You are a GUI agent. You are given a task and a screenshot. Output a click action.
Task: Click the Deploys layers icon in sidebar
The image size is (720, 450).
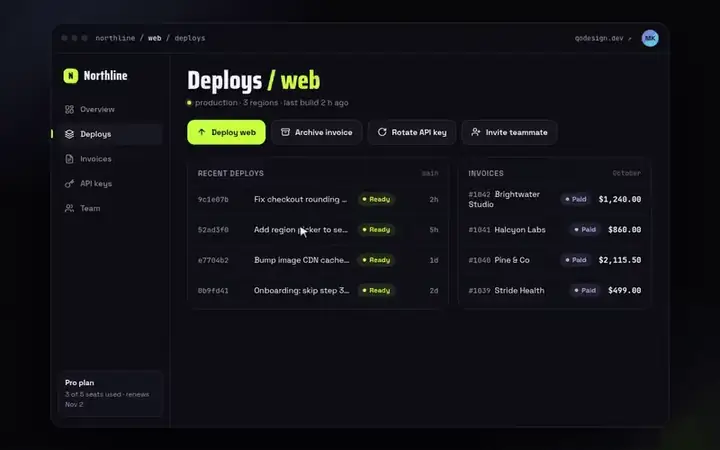click(x=69, y=134)
